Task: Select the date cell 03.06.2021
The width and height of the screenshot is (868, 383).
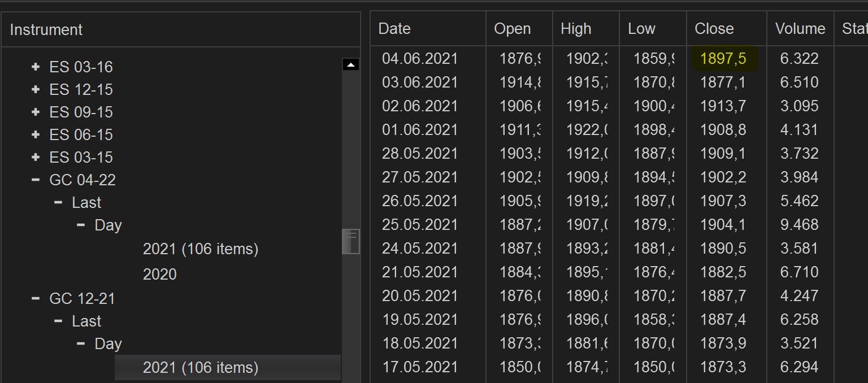Action: tap(420, 82)
